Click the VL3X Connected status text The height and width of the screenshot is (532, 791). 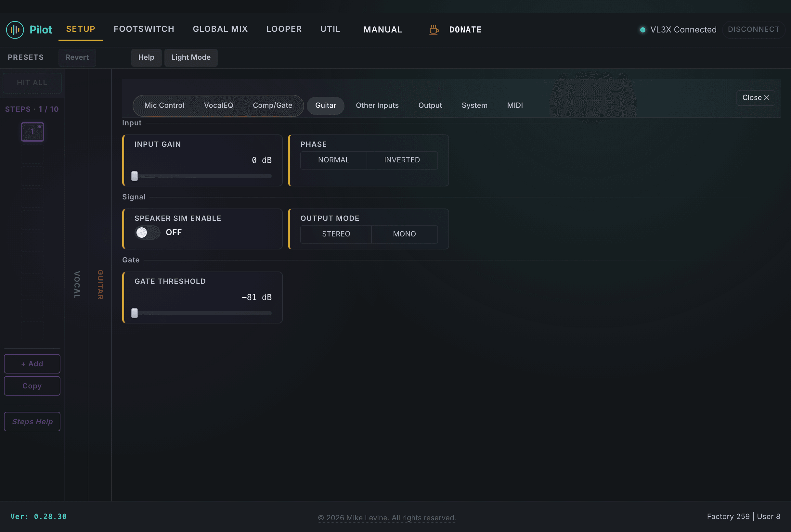point(683,30)
